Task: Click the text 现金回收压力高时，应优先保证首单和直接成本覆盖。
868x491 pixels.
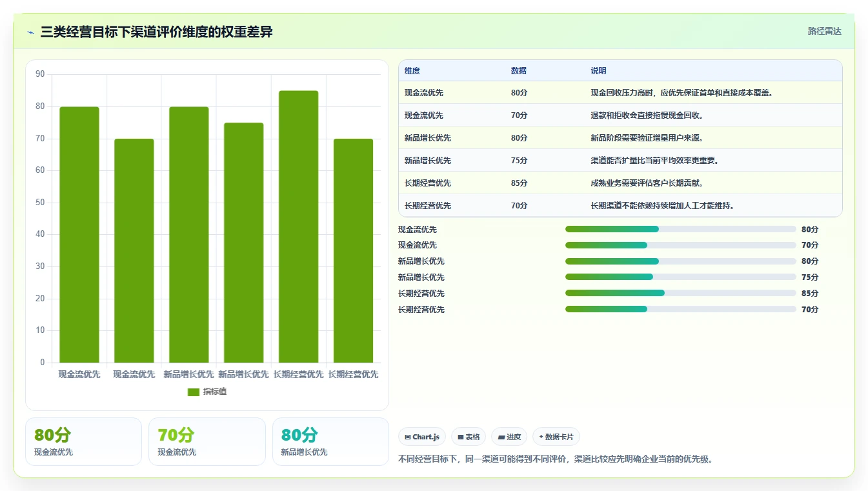Action: click(682, 93)
